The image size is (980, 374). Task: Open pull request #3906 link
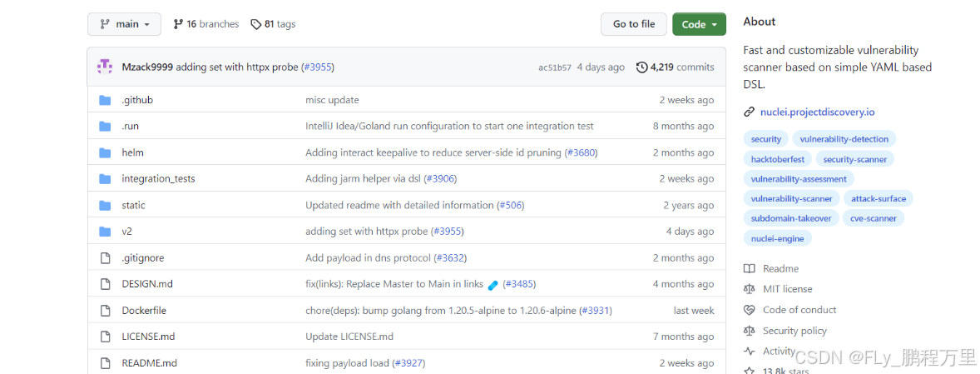click(x=441, y=179)
